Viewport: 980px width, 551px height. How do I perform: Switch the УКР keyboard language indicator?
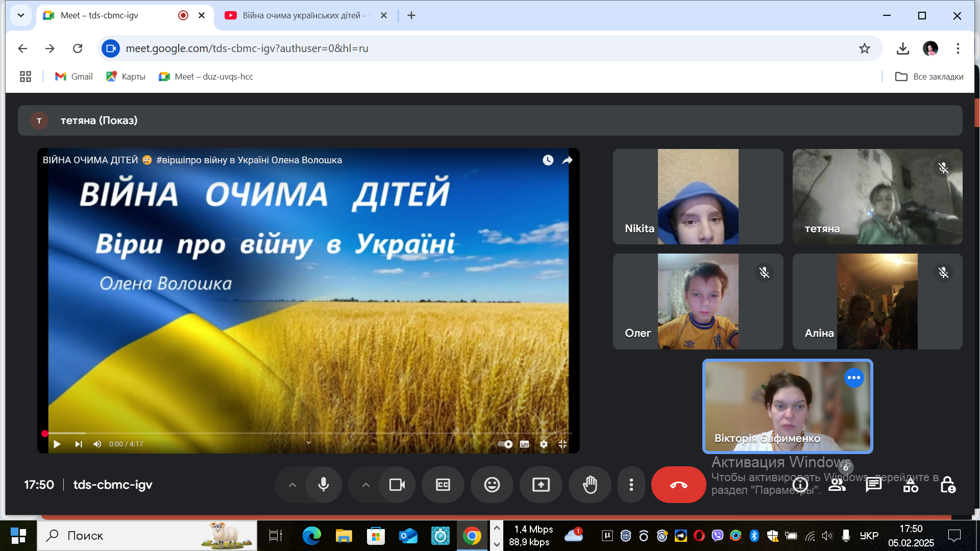pos(869,536)
